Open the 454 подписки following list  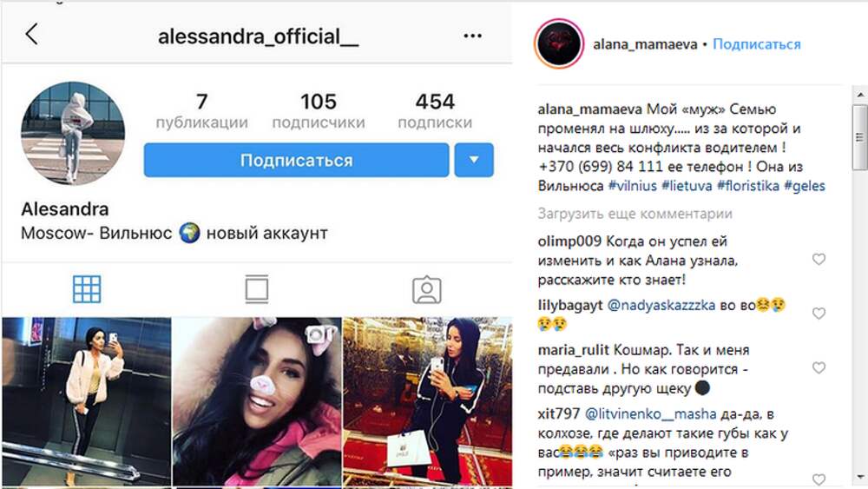click(x=435, y=110)
